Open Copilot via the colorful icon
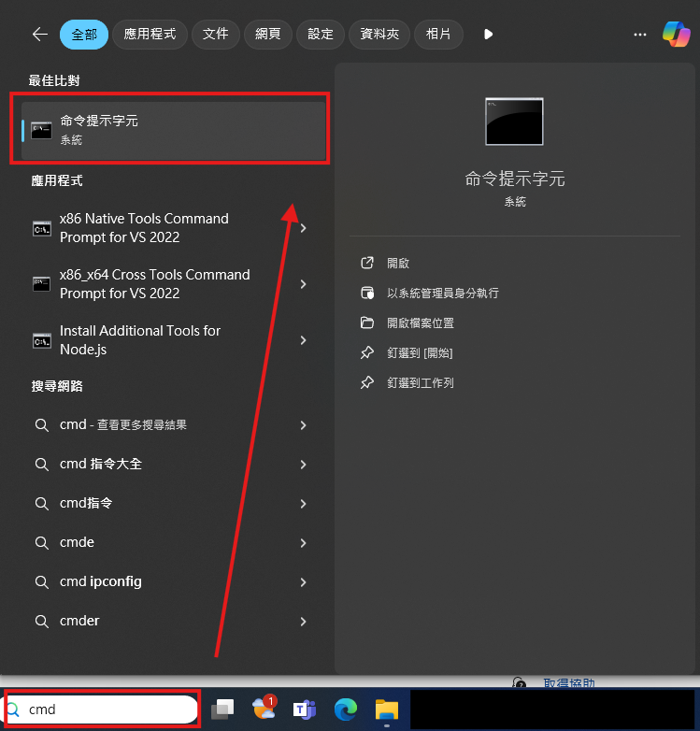 pos(677,34)
